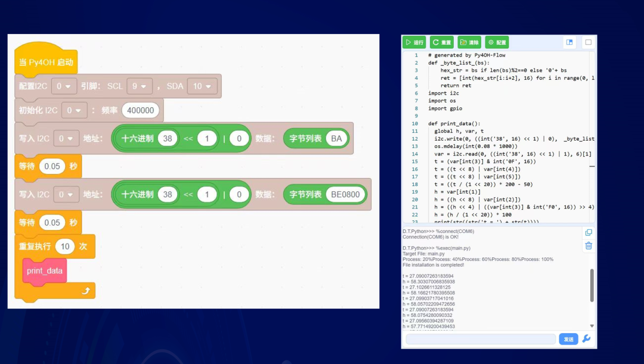This screenshot has width=644, height=364.
Task: Click the 't = 27.09560394287109' output line
Action: (x=428, y=321)
